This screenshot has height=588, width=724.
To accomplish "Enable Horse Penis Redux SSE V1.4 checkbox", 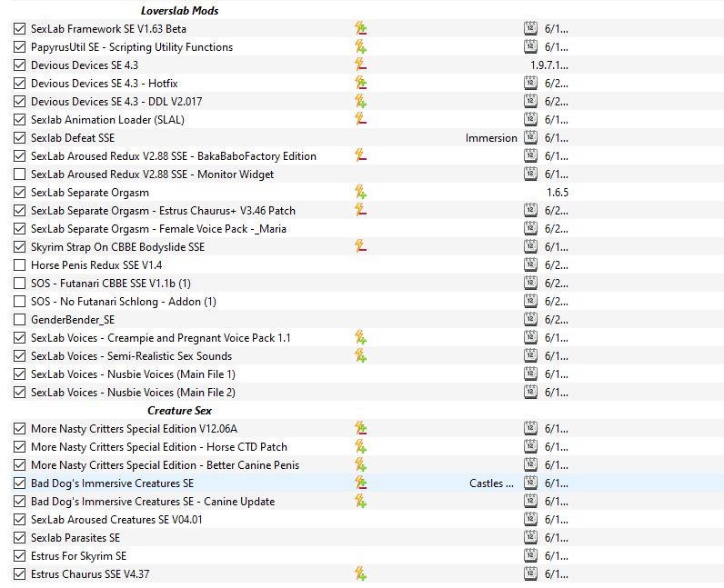I will [19, 265].
